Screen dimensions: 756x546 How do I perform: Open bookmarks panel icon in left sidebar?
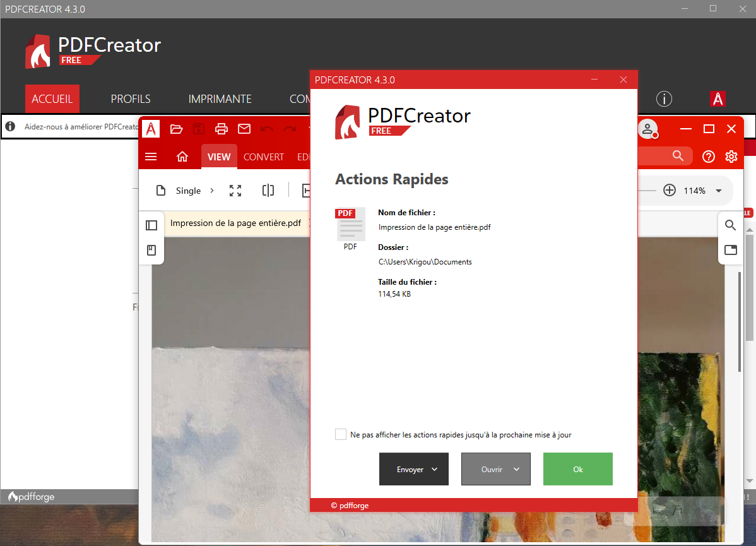point(151,250)
